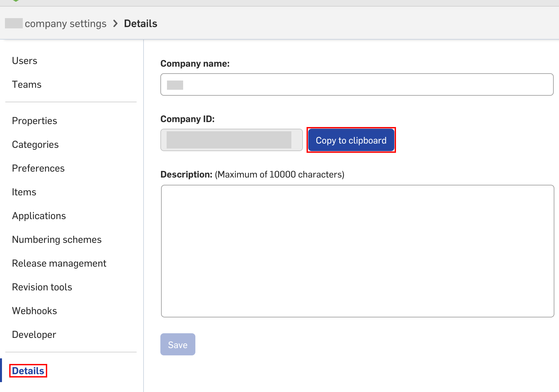This screenshot has width=559, height=392.
Task: Click the Description label text
Action: pos(186,174)
